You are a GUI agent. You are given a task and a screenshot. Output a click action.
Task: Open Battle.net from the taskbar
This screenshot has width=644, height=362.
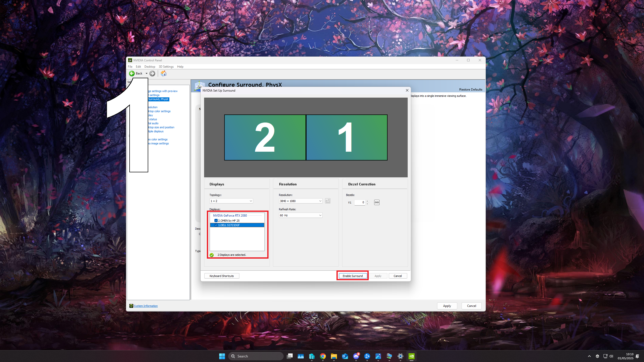[367, 356]
